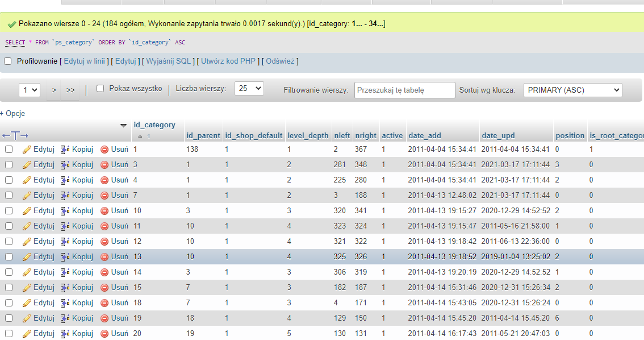This screenshot has height=340, width=644.
Task: Select the row checkbox for id_category 7
Action: 9,195
